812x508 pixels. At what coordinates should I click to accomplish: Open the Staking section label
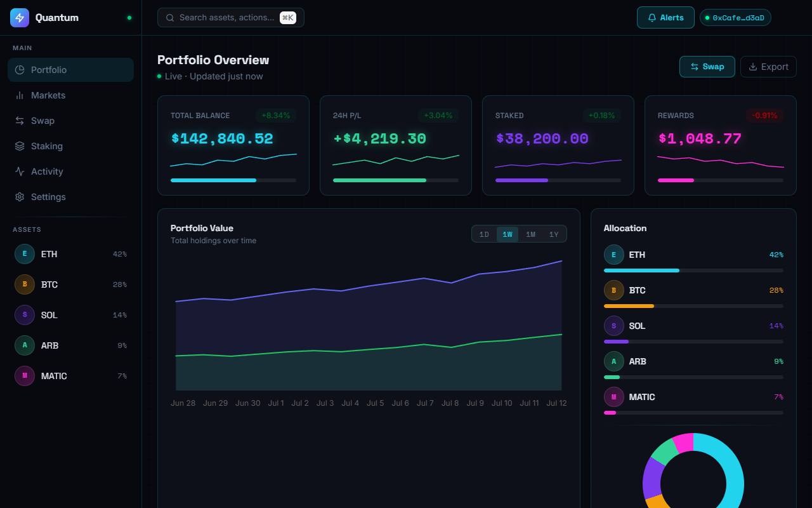47,146
